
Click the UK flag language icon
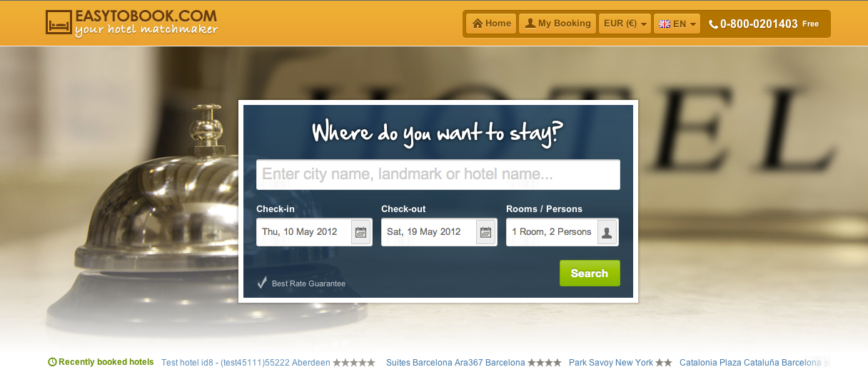[x=665, y=24]
